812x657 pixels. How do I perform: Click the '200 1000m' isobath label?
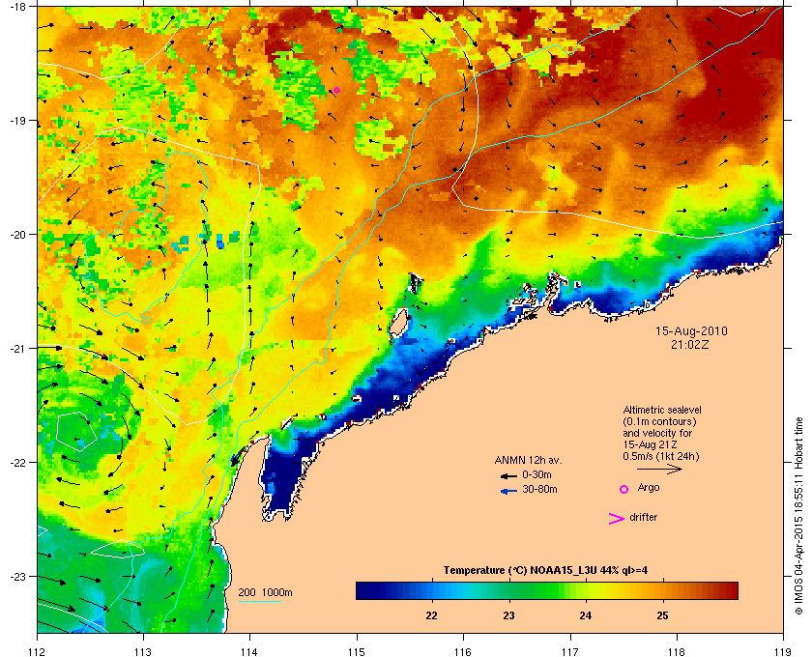pos(265,593)
